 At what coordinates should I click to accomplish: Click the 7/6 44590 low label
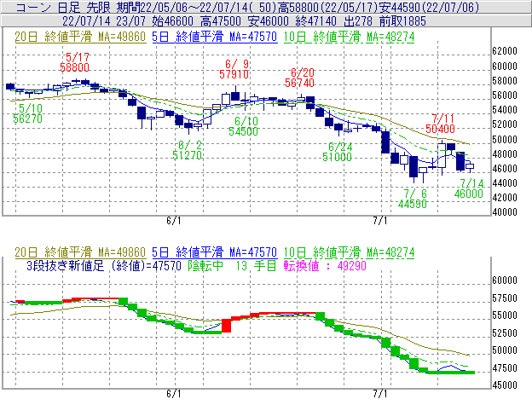click(x=413, y=199)
